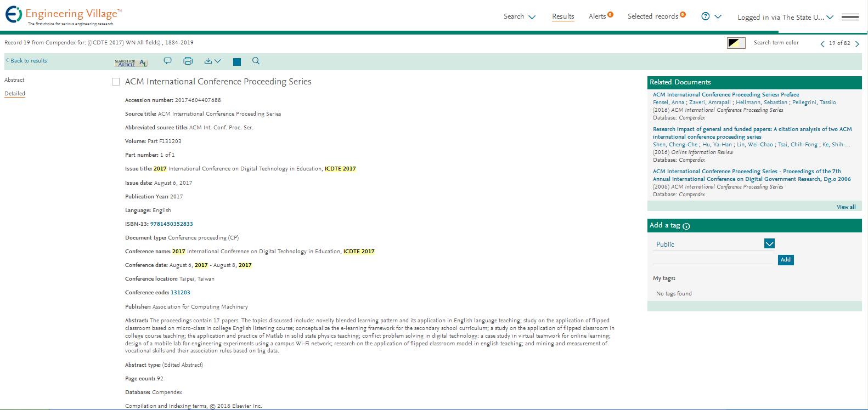This screenshot has width=868, height=410.
Task: Expand the logged-in account menu
Action: coord(785,17)
